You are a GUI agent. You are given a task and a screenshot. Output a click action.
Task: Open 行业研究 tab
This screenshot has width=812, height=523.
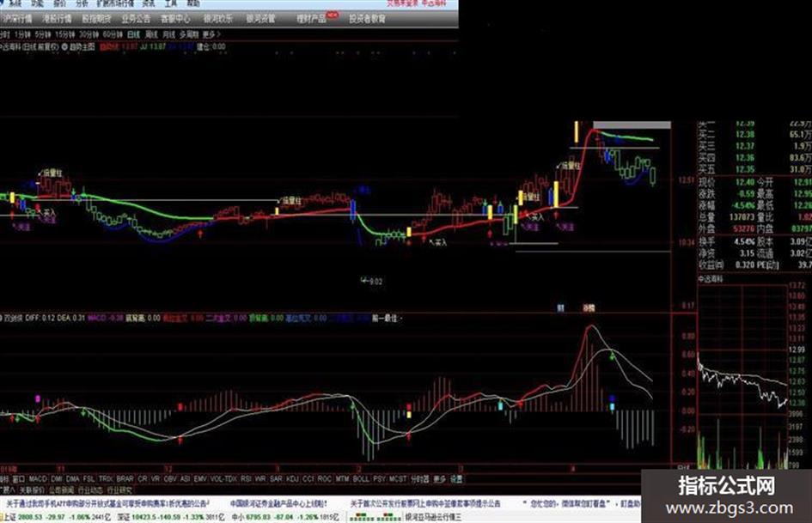[x=119, y=490]
